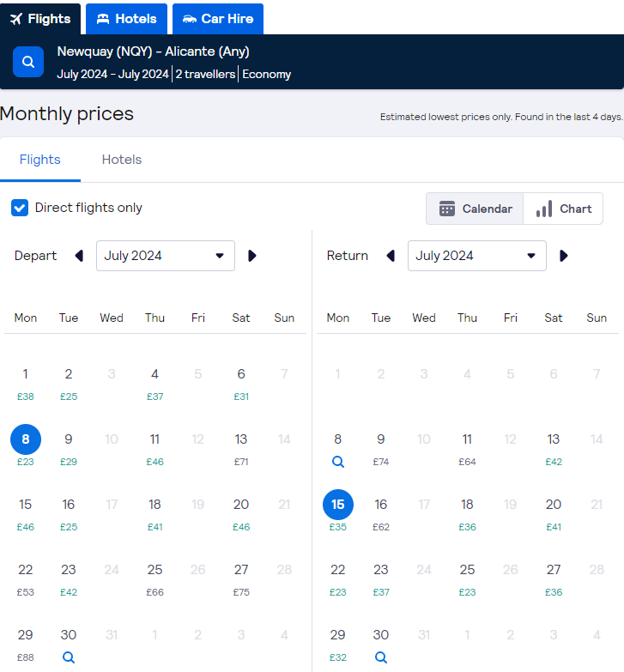Click the blue search magnifier button
Screen dimensions: 624x672
(x=28, y=62)
